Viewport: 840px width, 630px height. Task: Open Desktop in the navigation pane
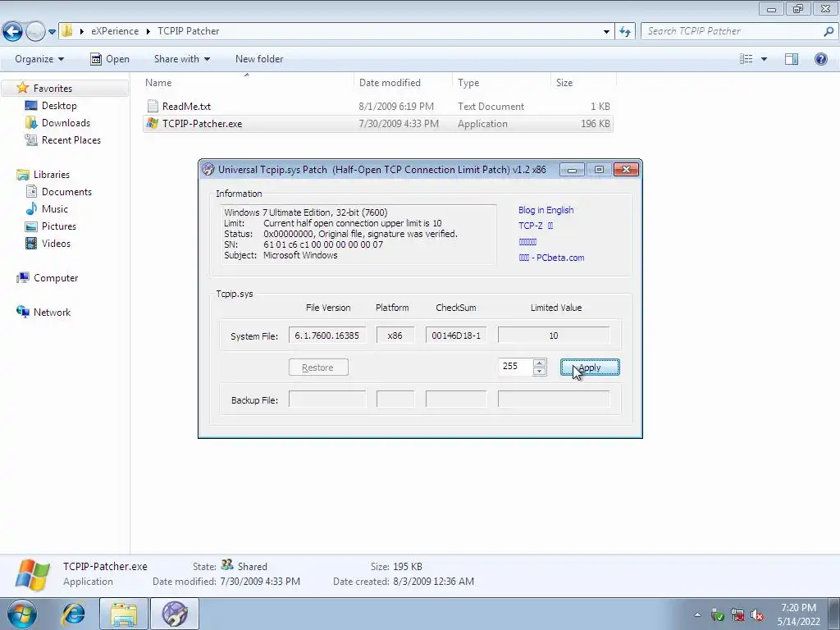pyautogui.click(x=59, y=106)
